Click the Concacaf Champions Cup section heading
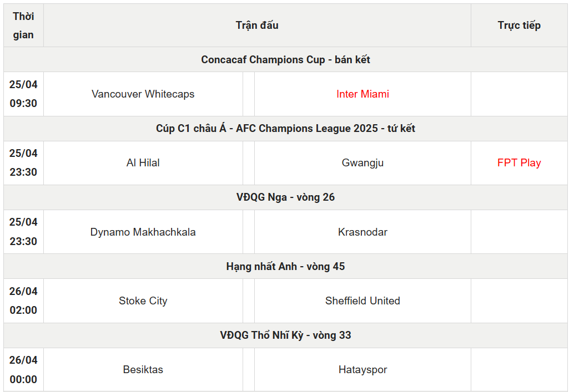The width and height of the screenshot is (569, 392). (x=285, y=60)
